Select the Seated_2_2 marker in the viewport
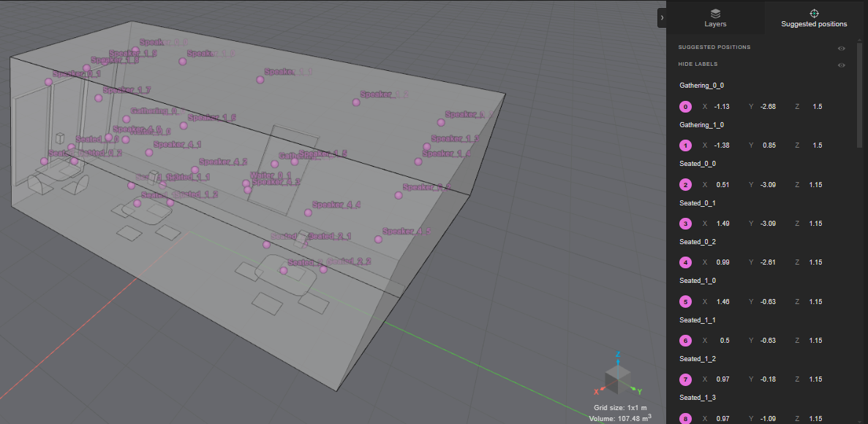Screen dimensions: 868x424 [x=323, y=270]
